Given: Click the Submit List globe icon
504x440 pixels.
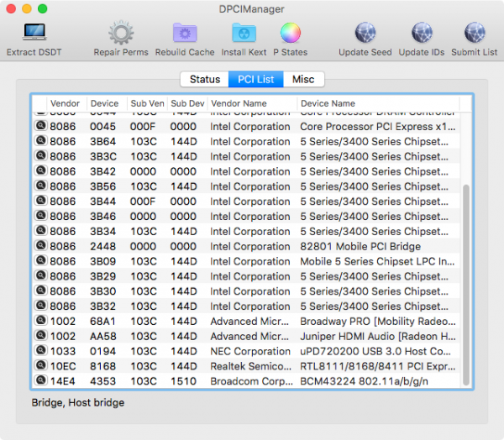Looking at the screenshot, I should click(474, 34).
